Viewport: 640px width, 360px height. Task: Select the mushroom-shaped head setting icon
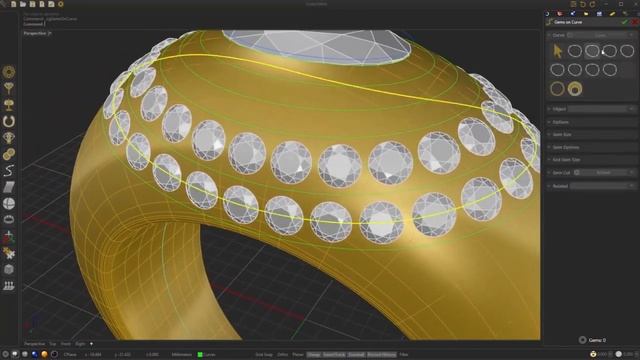pyautogui.click(x=9, y=104)
